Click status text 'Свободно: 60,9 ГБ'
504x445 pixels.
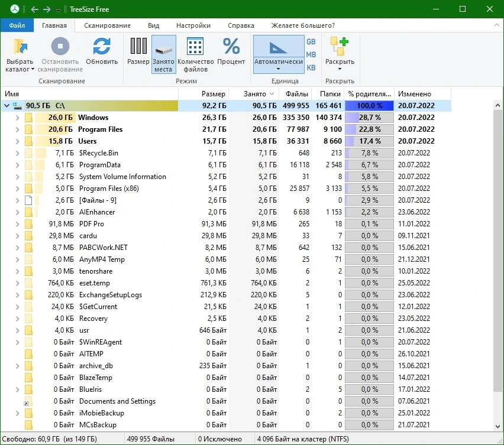31,439
